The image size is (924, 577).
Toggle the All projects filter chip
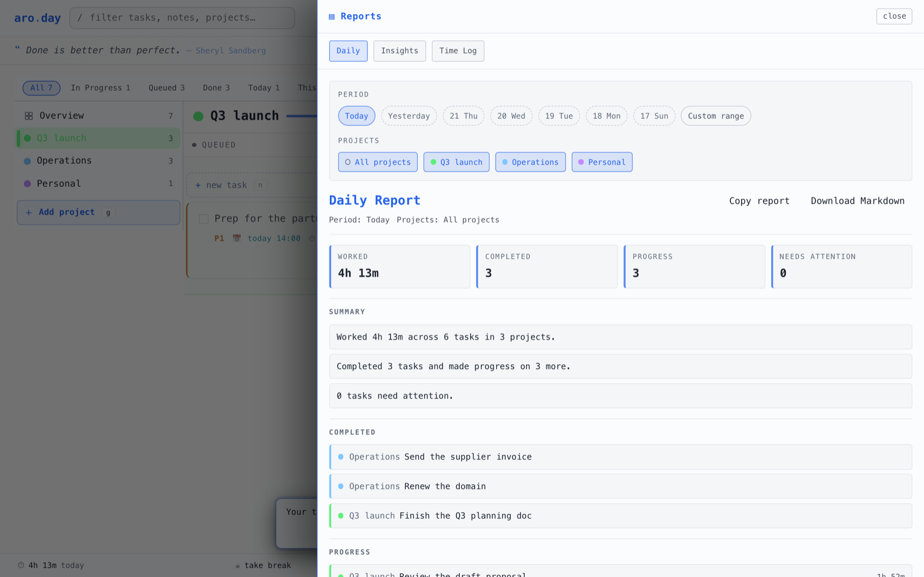(x=378, y=162)
